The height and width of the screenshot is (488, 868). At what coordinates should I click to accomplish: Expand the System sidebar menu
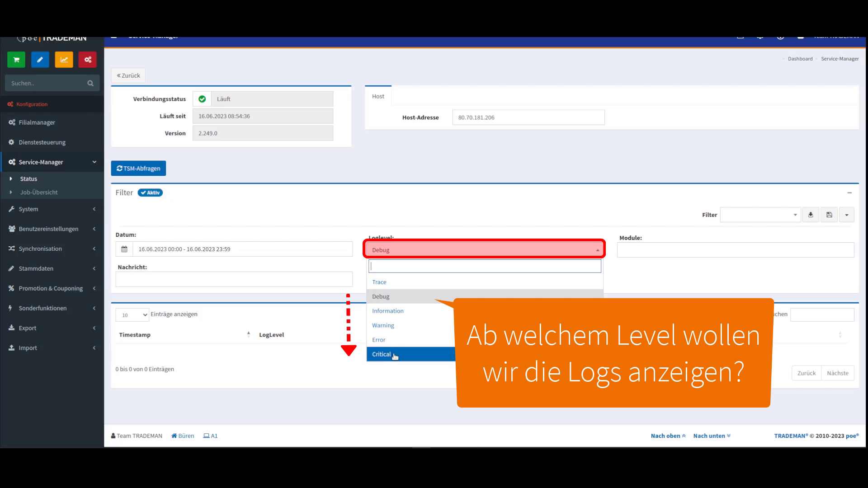52,209
